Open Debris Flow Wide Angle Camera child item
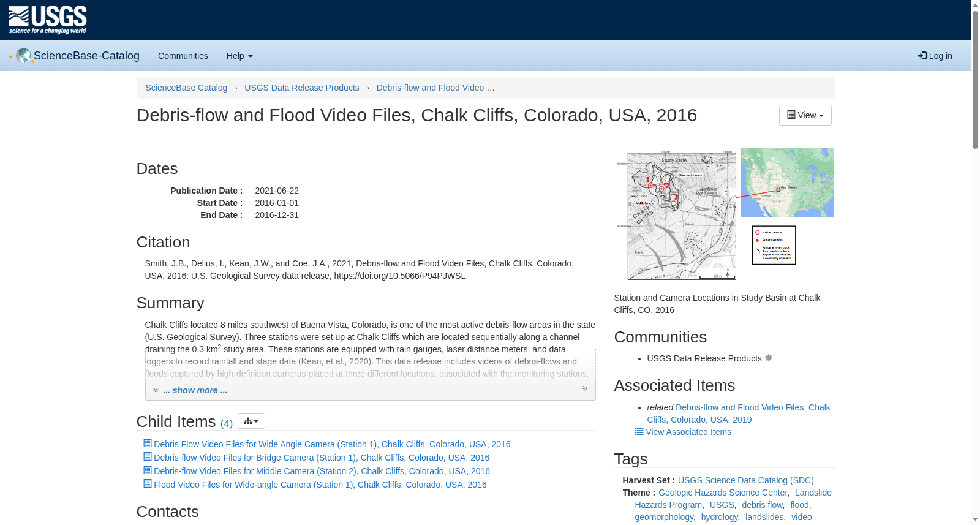The height and width of the screenshot is (525, 980). point(332,444)
